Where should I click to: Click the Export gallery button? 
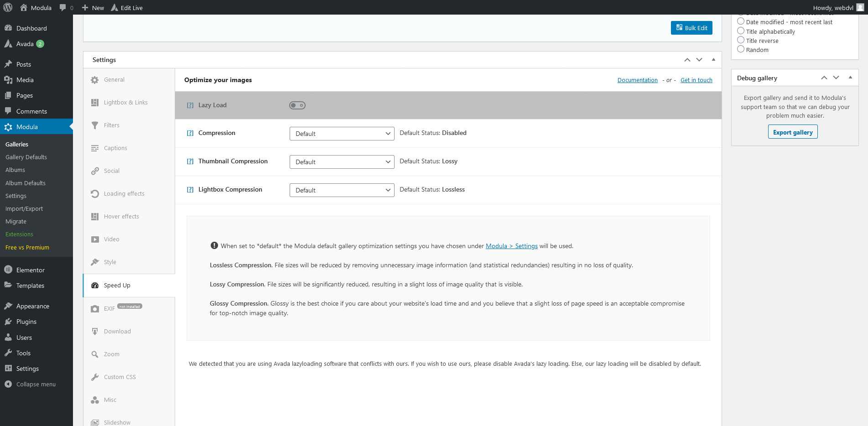[x=793, y=132]
